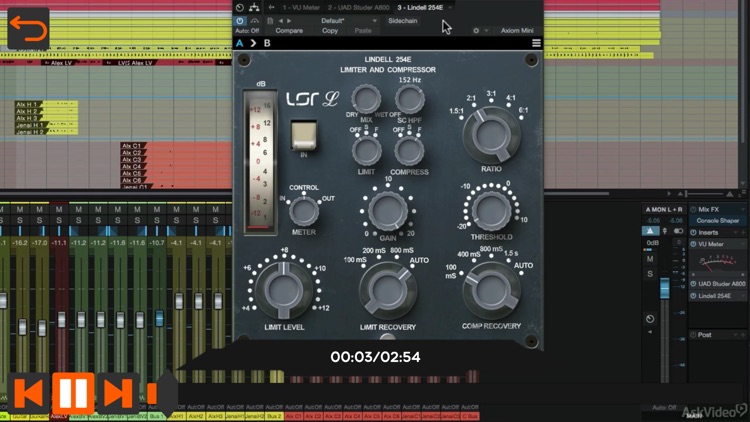Open dropdown arrow next to Lindell 254E tab
This screenshot has height=422, width=750.
(x=450, y=8)
